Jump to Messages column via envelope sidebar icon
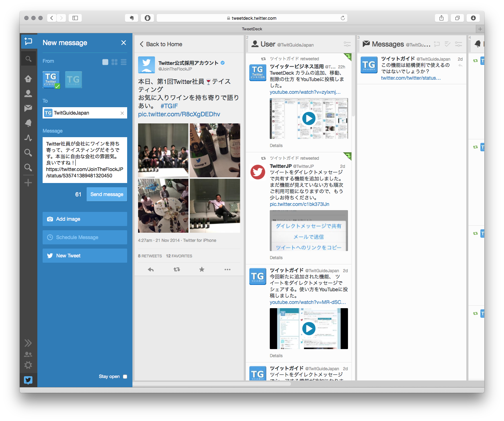The width and height of the screenshot is (504, 421). click(28, 108)
